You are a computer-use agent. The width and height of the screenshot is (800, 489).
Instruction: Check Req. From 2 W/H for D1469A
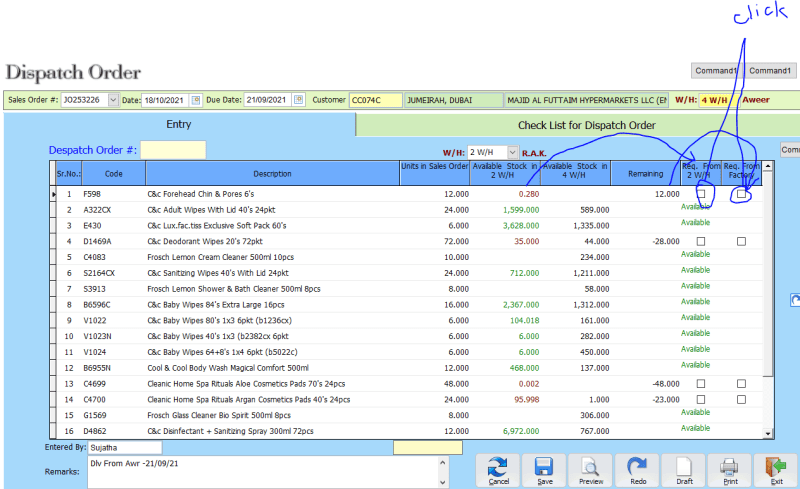point(701,241)
